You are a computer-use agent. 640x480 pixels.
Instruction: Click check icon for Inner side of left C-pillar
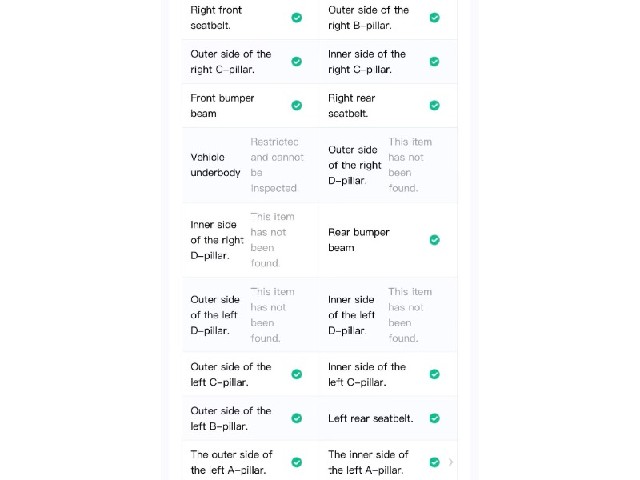point(435,374)
